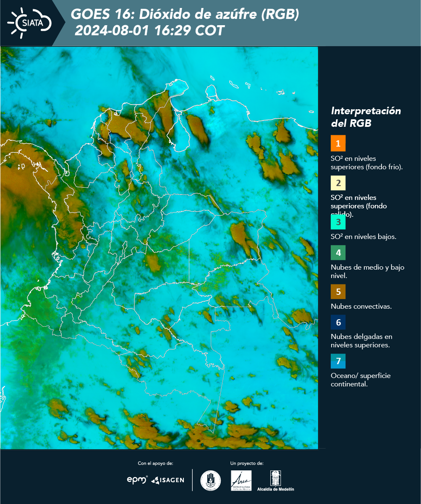Click the label 'Nubes convectivas.'
The height and width of the screenshot is (504, 421).
[x=361, y=306]
